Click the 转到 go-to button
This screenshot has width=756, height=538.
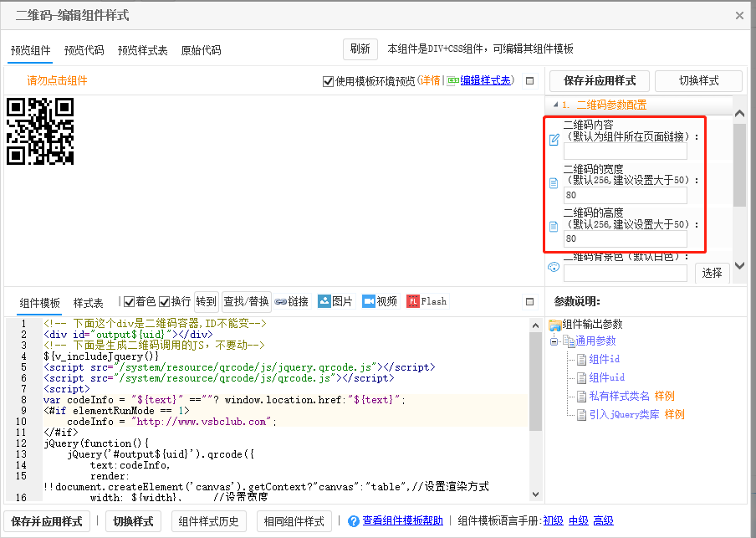click(207, 301)
